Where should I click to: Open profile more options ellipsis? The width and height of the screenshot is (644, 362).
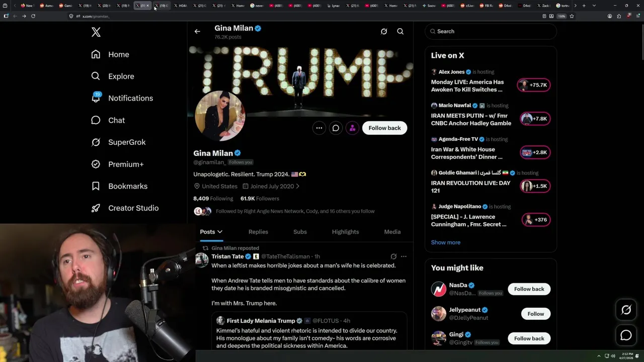point(319,128)
